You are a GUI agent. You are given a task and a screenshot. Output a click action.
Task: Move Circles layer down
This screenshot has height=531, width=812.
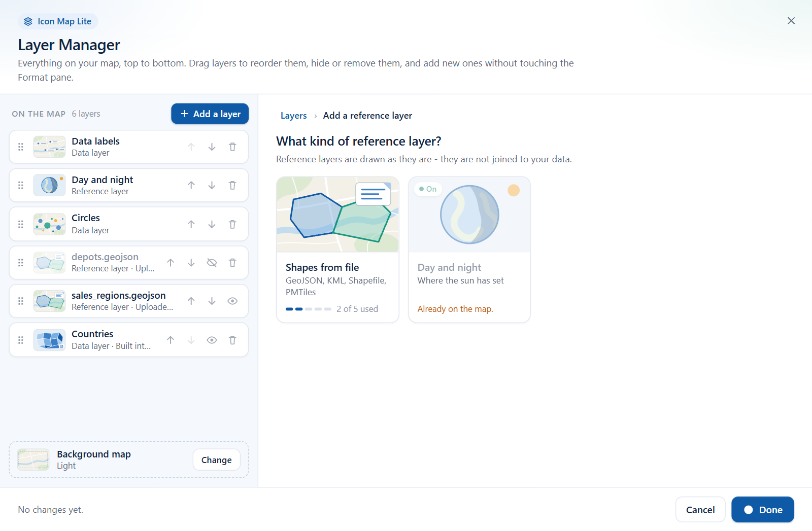pos(212,224)
